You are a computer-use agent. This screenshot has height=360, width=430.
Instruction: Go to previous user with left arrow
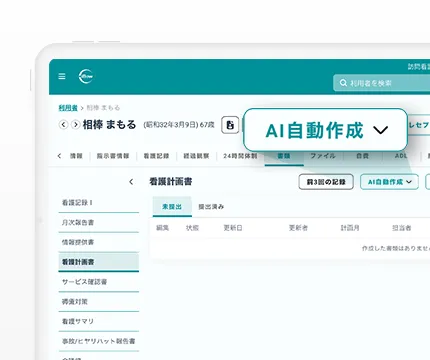coord(63,125)
